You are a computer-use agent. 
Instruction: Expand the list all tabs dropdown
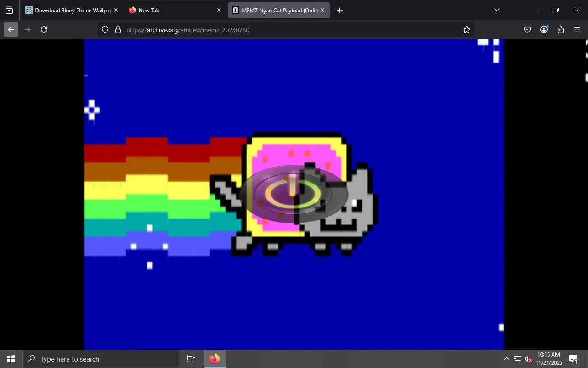(497, 10)
